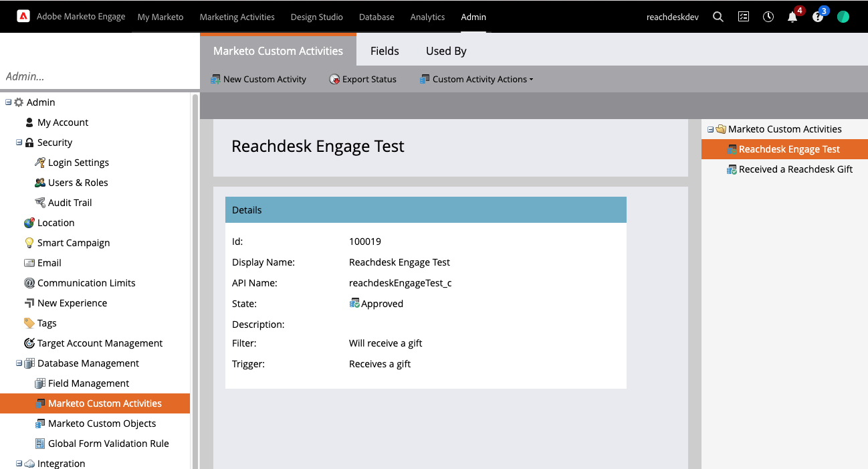Screen dimensions: 868x469
Task: Click the My Account person icon
Action: (x=29, y=122)
